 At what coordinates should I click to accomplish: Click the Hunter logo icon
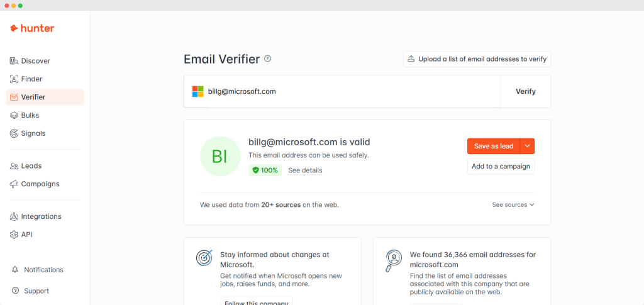pos(14,28)
